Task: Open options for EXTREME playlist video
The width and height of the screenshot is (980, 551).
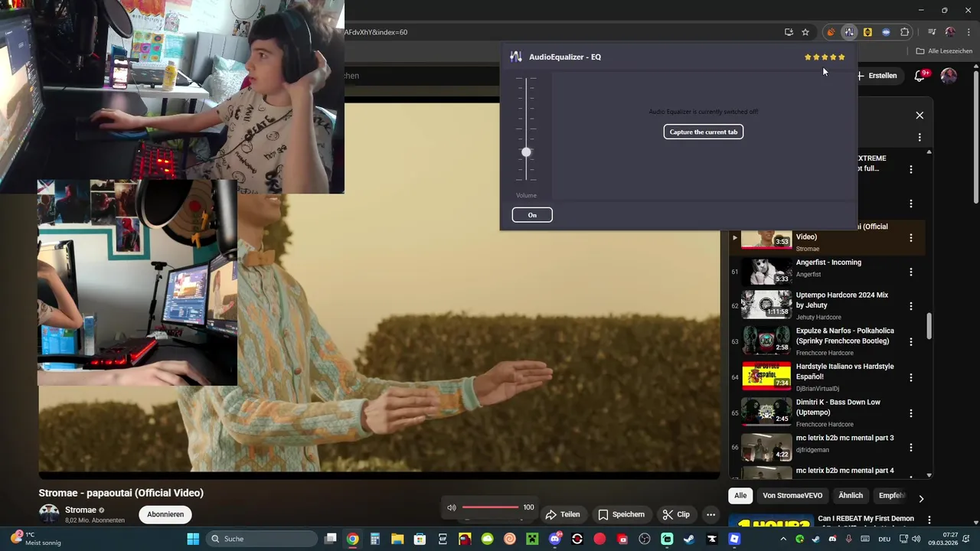Action: 911,169
